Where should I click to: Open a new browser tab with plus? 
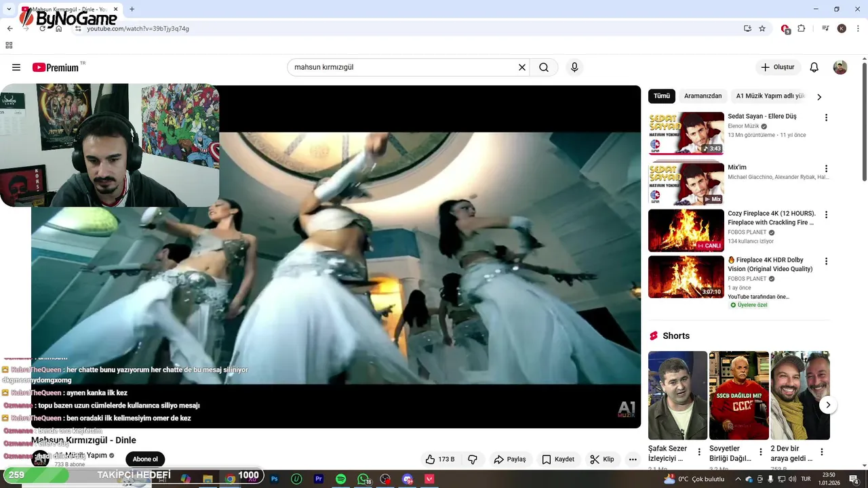click(x=132, y=9)
